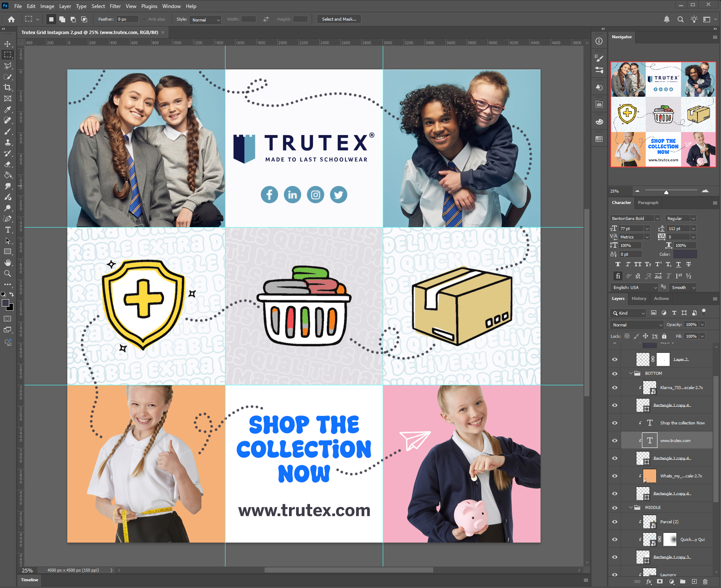Screen dimensions: 721x588
Task: Hide the Parcel (2) layer
Action: [x=615, y=522]
